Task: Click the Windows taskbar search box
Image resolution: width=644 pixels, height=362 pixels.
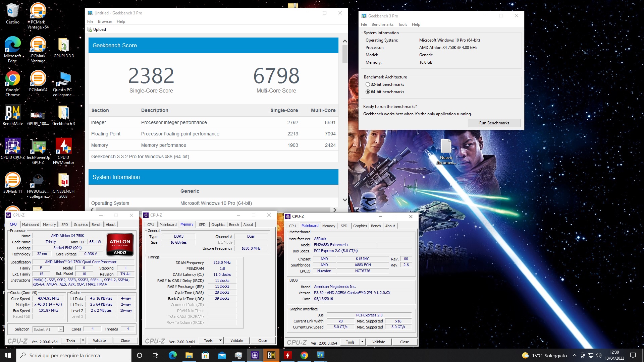Action: click(x=74, y=355)
